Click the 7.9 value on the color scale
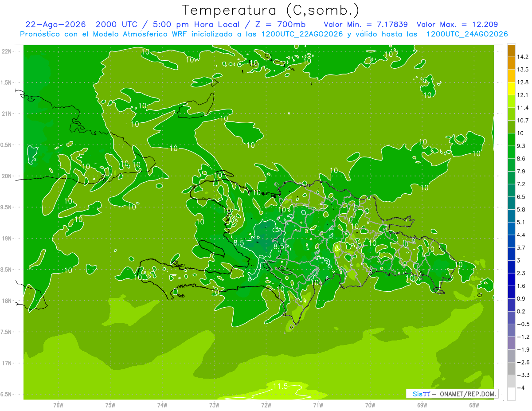532x411 pixels. 521,171
